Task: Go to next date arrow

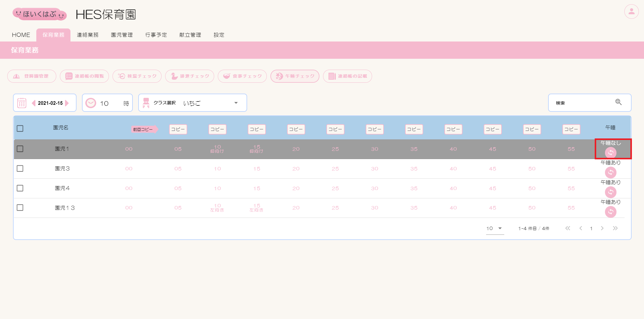Action: [67, 103]
